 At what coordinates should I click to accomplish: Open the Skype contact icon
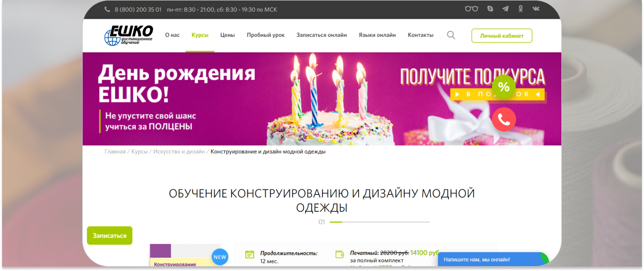490,9
